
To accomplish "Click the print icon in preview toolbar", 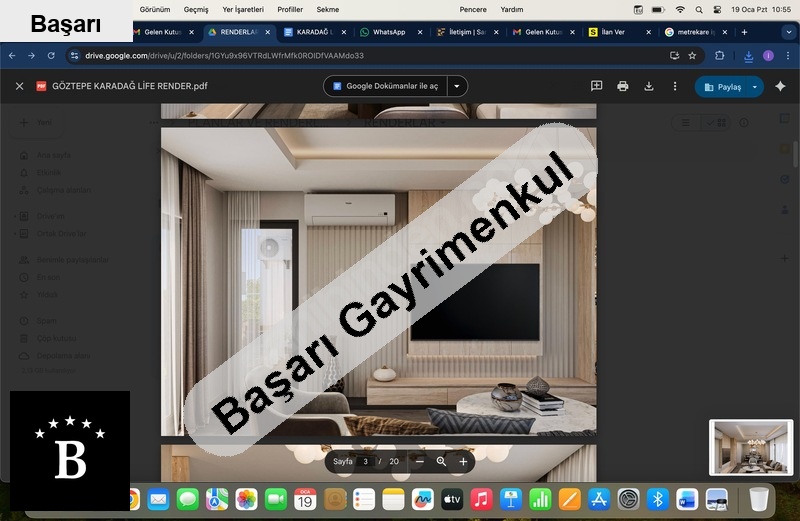I will 623,87.
